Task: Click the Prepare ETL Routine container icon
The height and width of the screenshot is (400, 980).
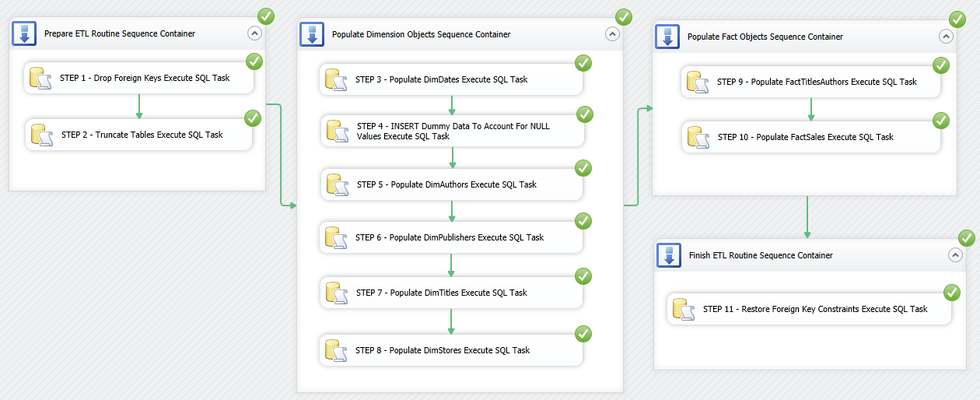Action: [x=24, y=33]
